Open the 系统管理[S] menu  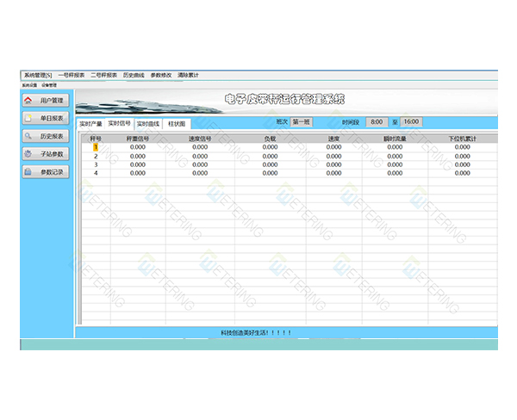(38, 75)
